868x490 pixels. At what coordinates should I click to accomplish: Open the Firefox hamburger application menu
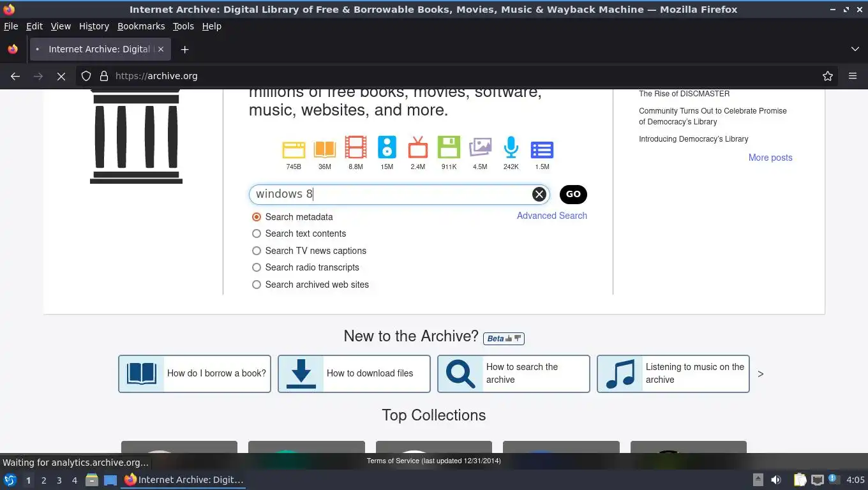853,76
